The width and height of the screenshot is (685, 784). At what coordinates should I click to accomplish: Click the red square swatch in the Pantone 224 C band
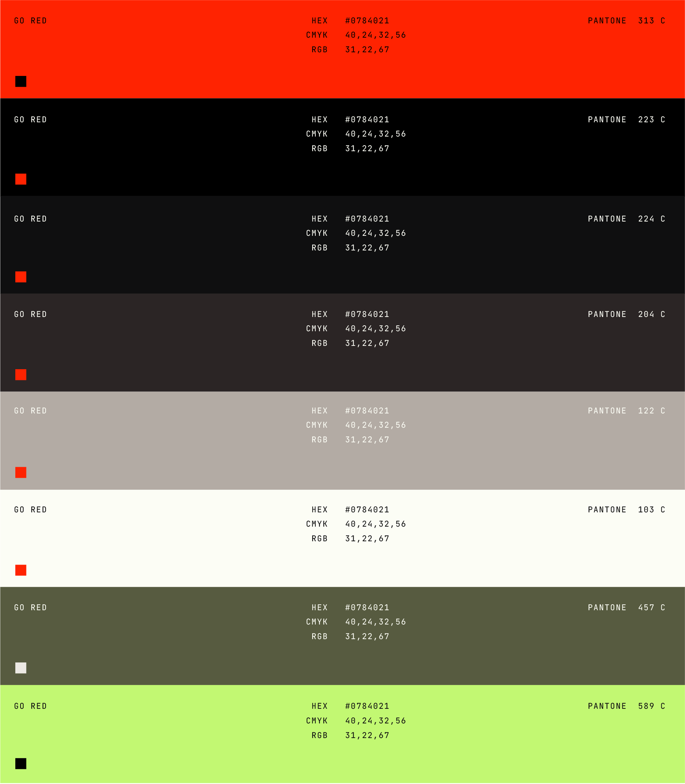click(21, 277)
